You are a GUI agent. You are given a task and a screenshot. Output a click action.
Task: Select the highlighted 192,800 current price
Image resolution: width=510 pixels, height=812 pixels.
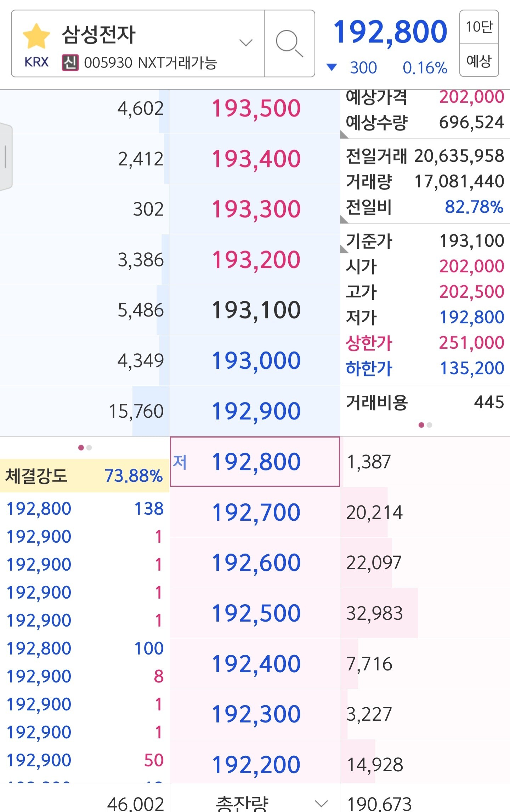(256, 462)
